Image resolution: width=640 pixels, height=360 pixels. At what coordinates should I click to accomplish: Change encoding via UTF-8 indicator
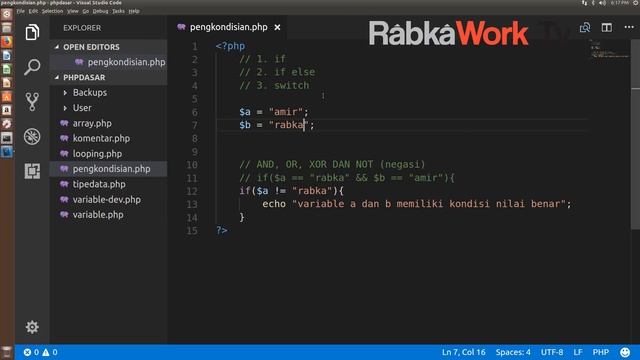552,352
